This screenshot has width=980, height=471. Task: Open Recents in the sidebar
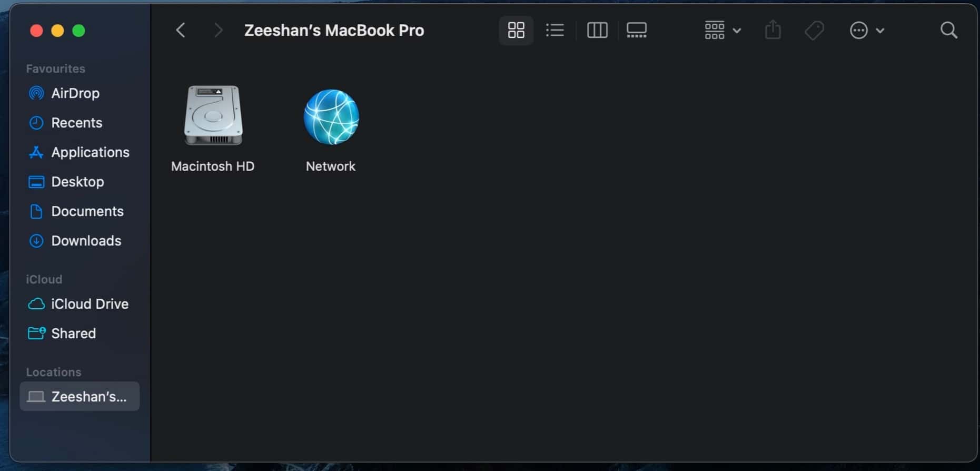tap(80, 123)
